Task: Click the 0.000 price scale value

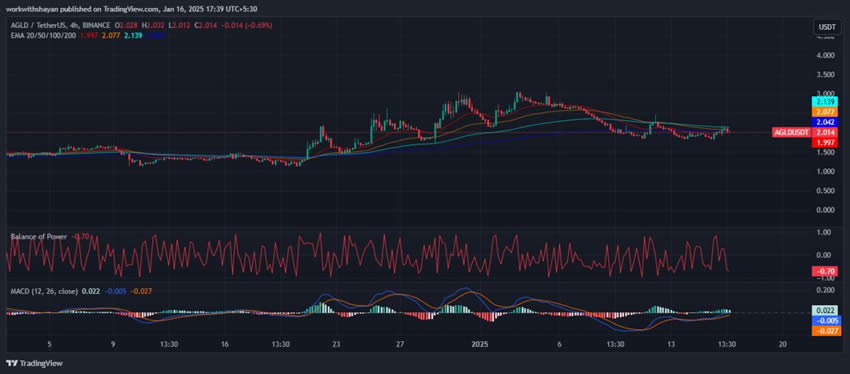Action: 826,210
